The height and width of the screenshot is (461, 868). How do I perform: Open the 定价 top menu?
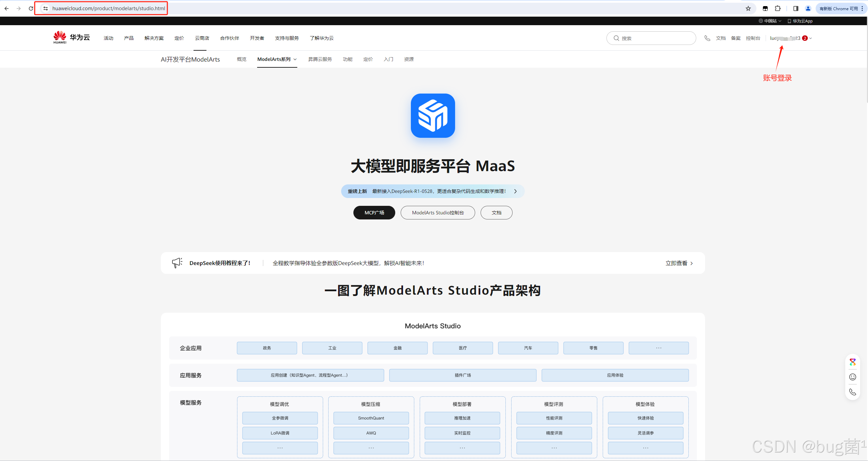179,38
